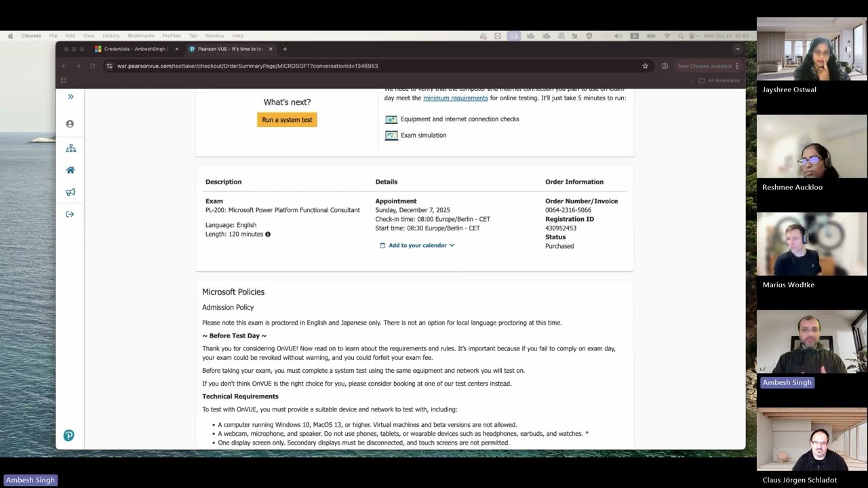Expand the Add to your calendar dropdown
Screen dimensions: 868x488
(x=418, y=245)
